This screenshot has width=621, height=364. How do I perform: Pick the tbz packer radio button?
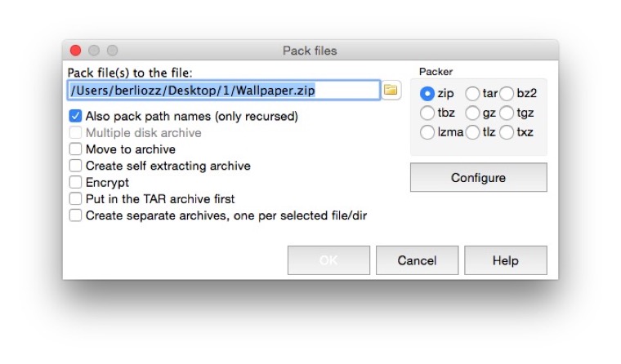(x=427, y=113)
